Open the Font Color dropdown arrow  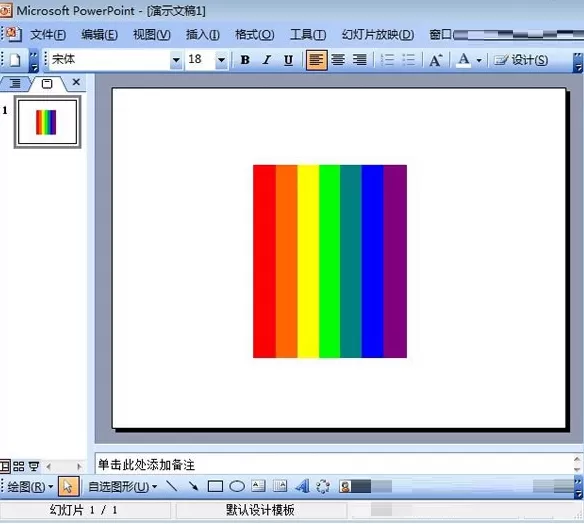click(x=479, y=60)
